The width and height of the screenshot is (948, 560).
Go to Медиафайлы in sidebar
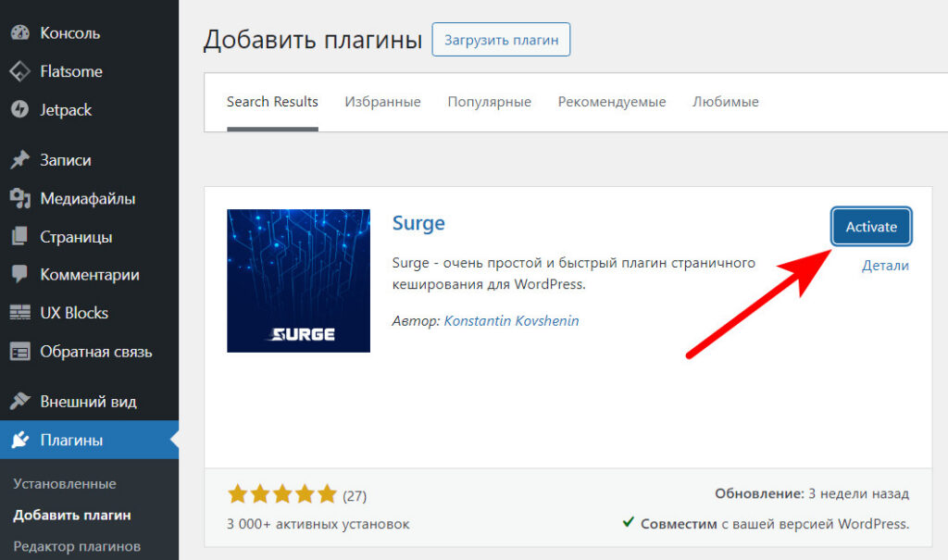pyautogui.click(x=90, y=198)
